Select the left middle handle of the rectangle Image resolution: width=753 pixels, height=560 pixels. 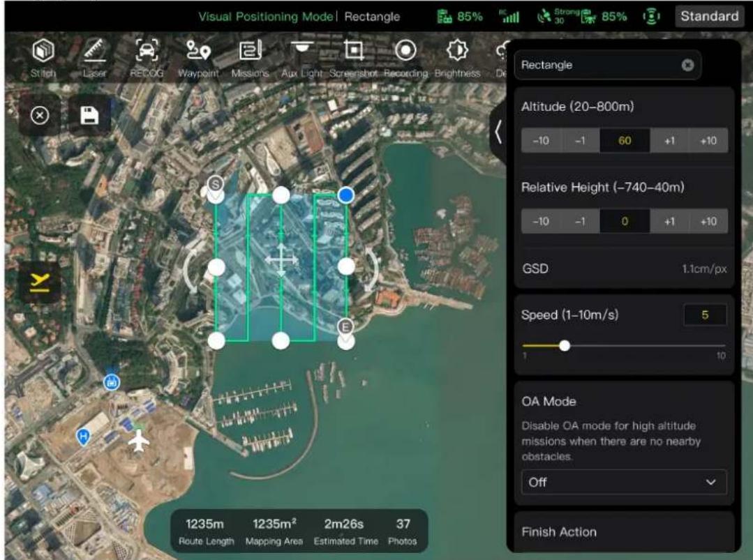[216, 267]
